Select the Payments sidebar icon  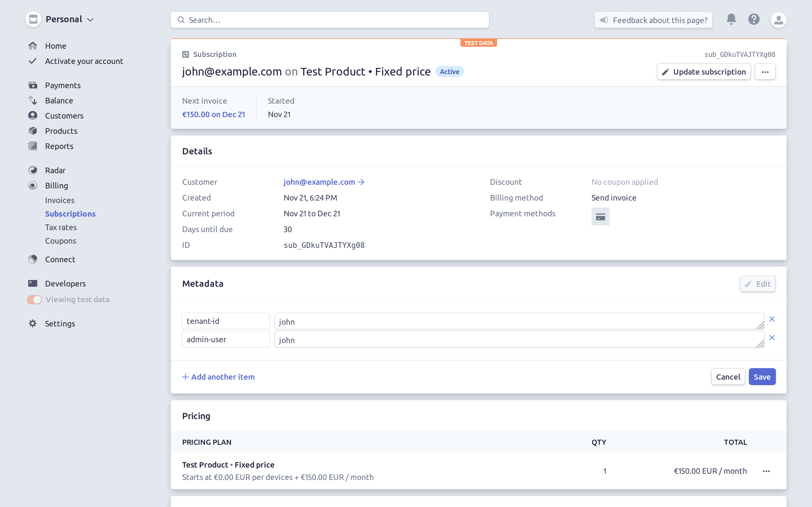[x=33, y=85]
